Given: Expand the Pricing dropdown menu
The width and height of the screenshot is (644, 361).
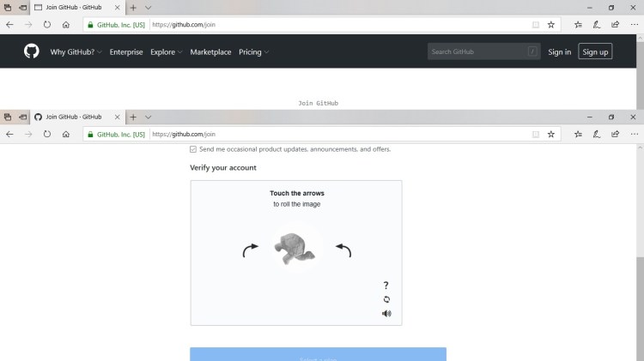Looking at the screenshot, I should [253, 52].
